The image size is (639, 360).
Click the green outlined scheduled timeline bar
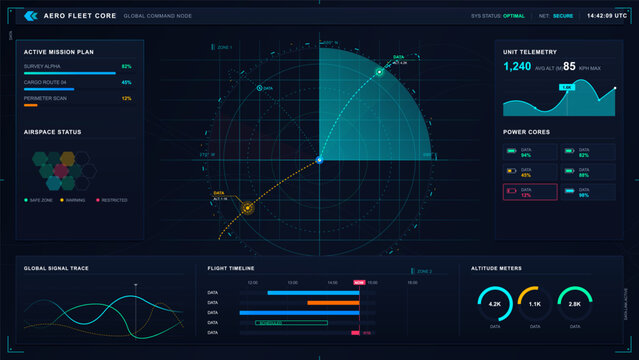pyautogui.click(x=291, y=323)
